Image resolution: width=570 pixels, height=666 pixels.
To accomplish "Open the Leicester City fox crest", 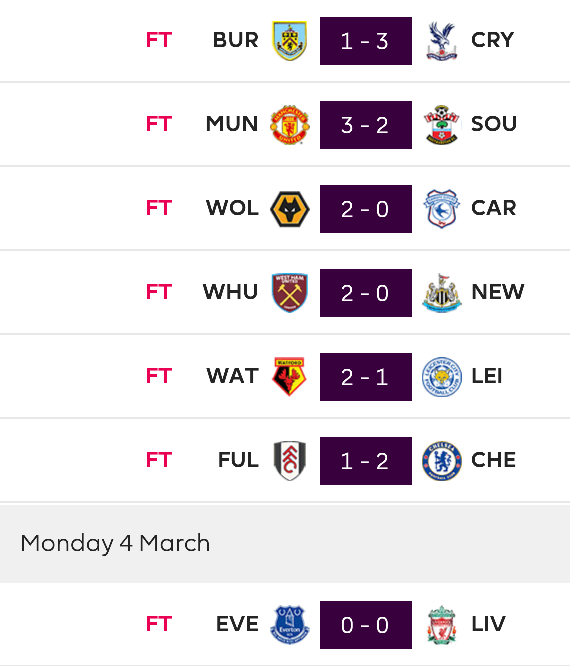I will pyautogui.click(x=442, y=377).
